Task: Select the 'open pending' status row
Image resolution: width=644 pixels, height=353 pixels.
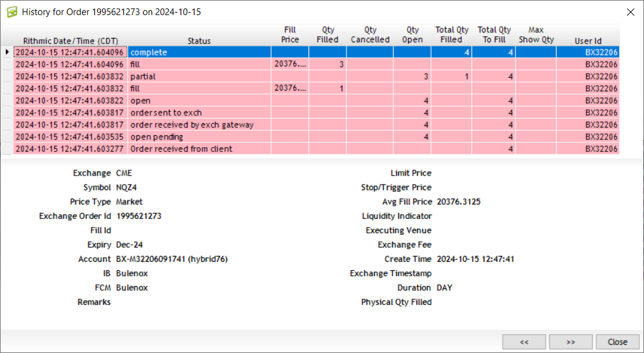Action: point(316,137)
